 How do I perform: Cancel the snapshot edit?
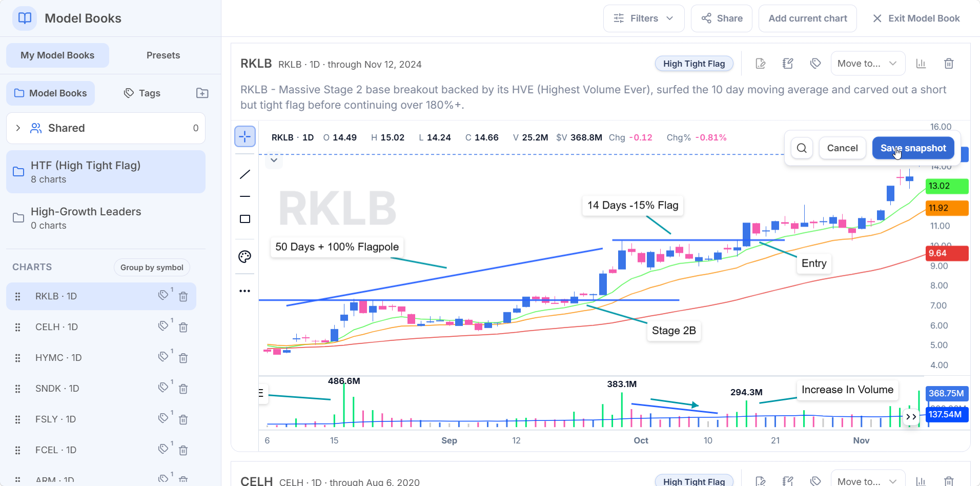click(842, 148)
